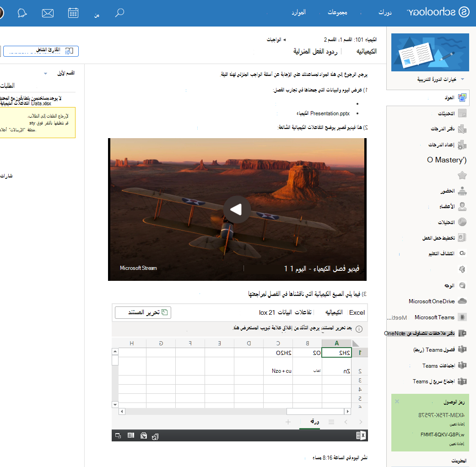Click the course image thumbnail
Viewport: 476px width, 467px height.
tap(430, 52)
